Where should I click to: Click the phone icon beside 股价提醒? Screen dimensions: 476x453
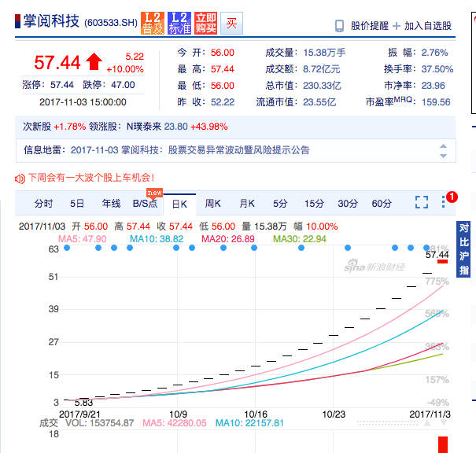pyautogui.click(x=339, y=26)
